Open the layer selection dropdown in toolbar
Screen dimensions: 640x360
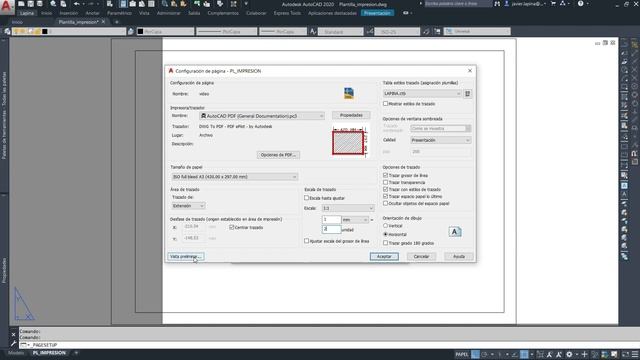pyautogui.click(x=69, y=31)
